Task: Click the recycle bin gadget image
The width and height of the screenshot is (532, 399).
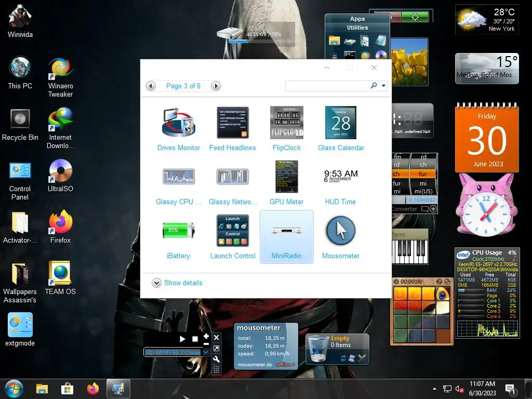Action: (x=318, y=349)
